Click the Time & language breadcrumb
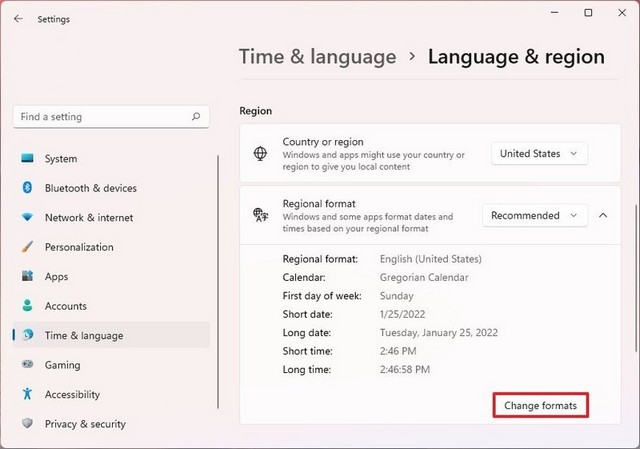This screenshot has width=640, height=449. (317, 56)
